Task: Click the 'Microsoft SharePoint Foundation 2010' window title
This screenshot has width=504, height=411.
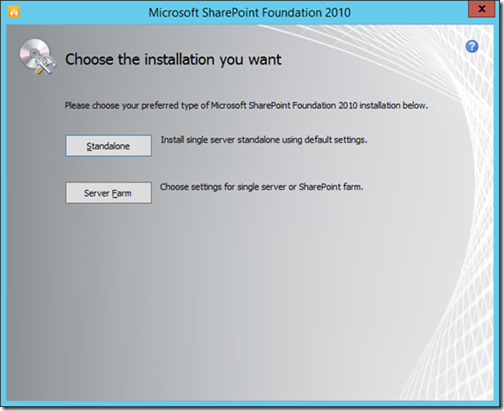Action: [249, 13]
